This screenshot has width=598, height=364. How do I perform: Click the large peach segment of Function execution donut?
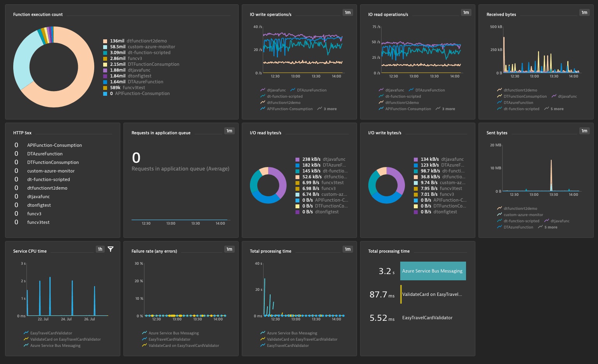[81, 86]
